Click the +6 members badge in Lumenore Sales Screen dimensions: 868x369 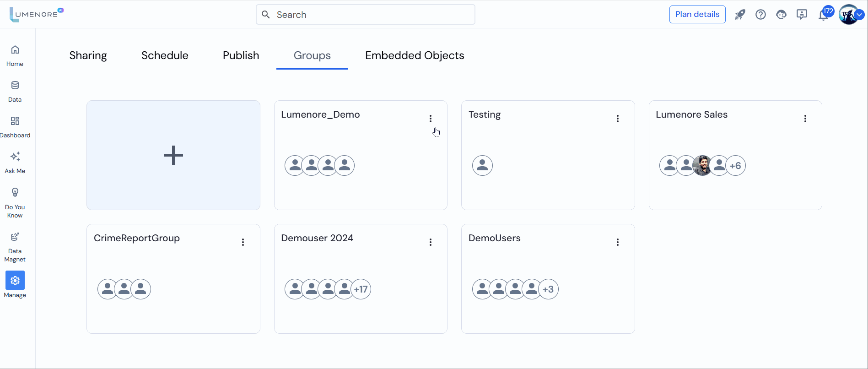click(735, 166)
